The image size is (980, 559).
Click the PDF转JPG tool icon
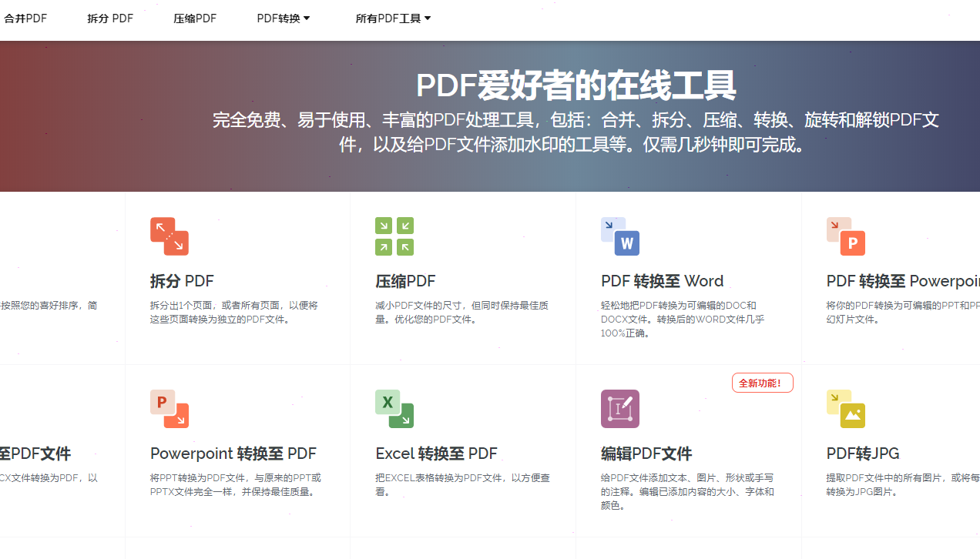pyautogui.click(x=845, y=409)
